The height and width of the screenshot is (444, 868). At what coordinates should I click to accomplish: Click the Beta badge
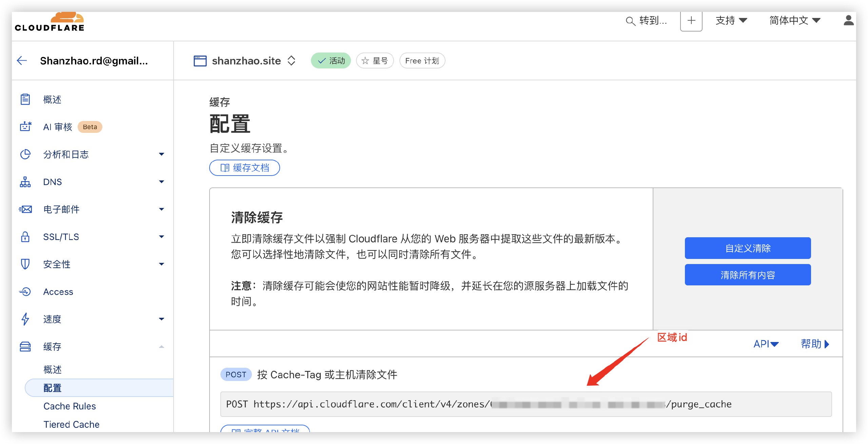90,127
